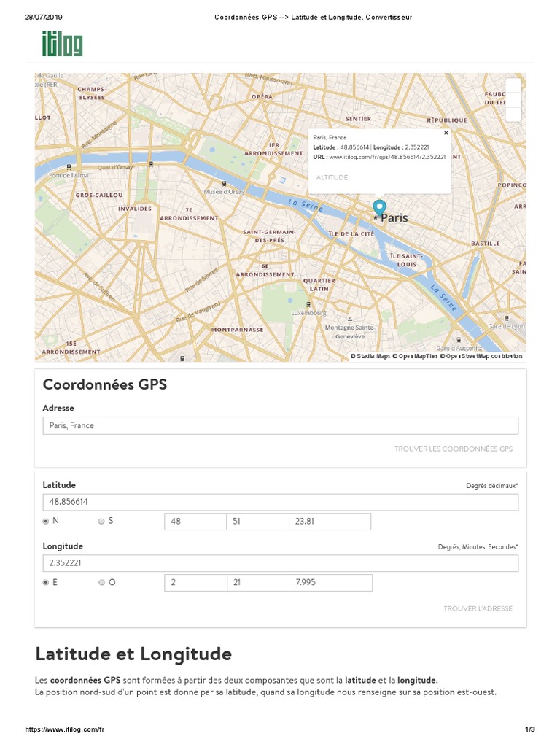Focus the Adresse field containing Paris, France

(281, 425)
